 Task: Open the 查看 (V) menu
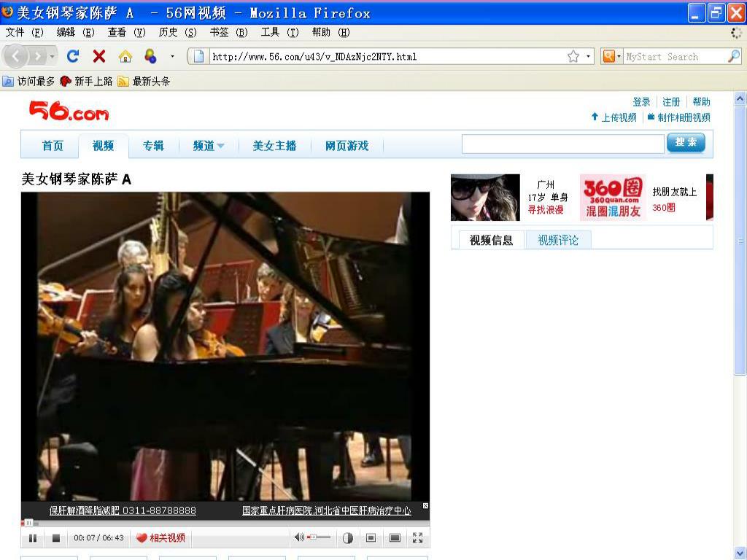126,32
